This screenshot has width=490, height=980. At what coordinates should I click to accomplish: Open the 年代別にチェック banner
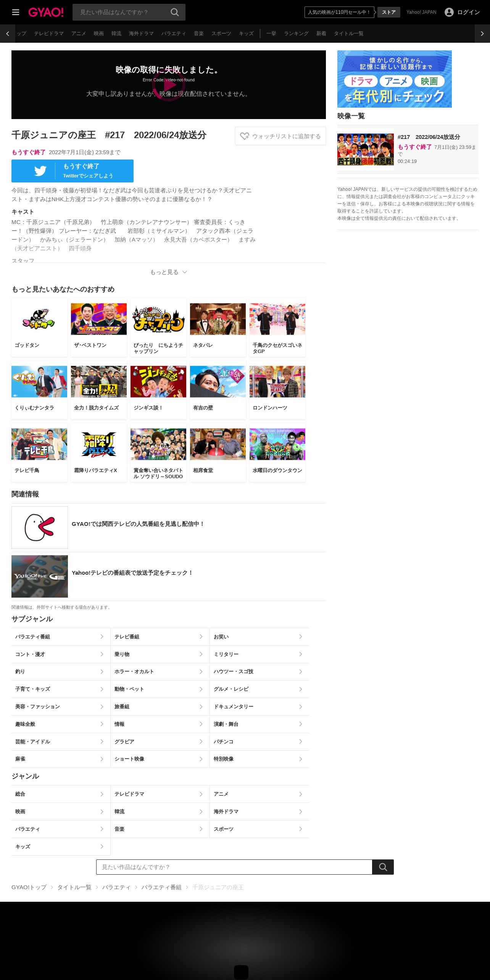point(395,79)
